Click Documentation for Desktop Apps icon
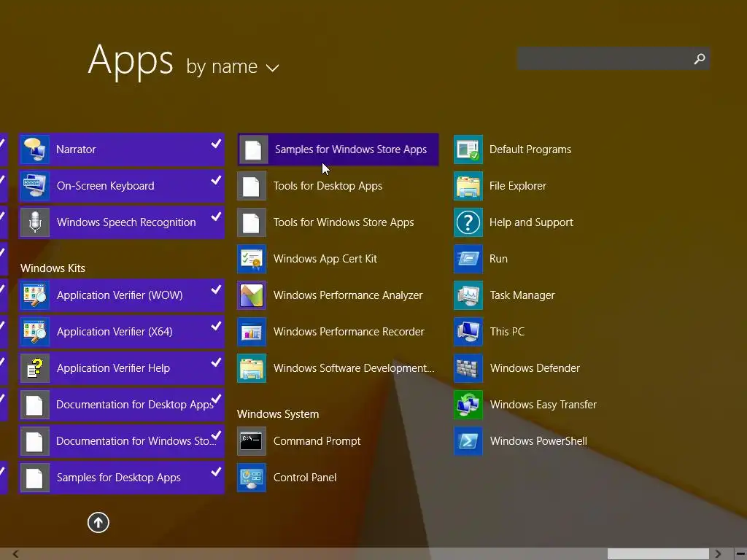The width and height of the screenshot is (747, 560). (35, 405)
